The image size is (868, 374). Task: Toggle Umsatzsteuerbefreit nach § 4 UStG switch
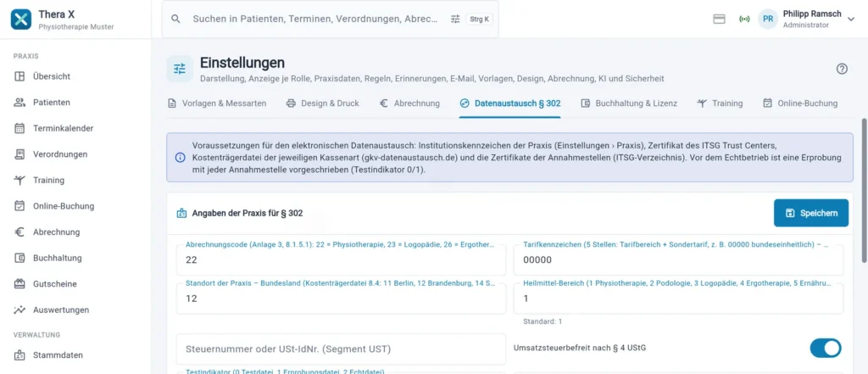(x=826, y=348)
